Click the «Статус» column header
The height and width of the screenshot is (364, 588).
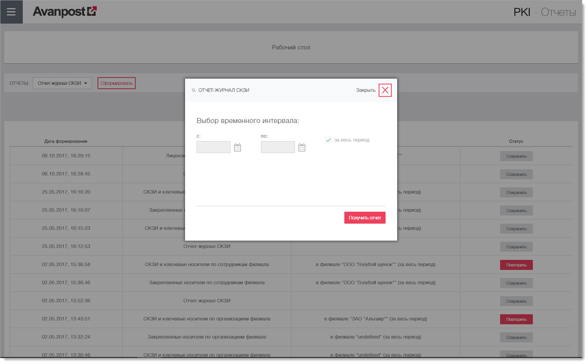coord(516,141)
